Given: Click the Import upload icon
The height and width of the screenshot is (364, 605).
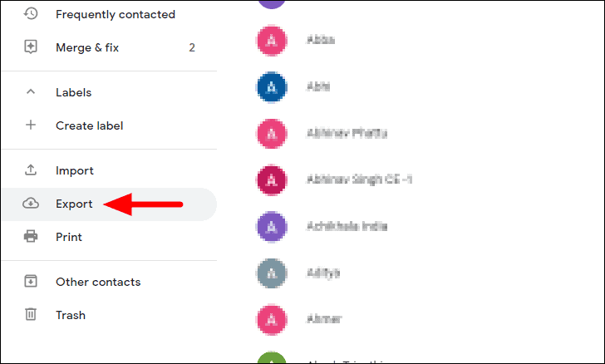Looking at the screenshot, I should click(31, 170).
